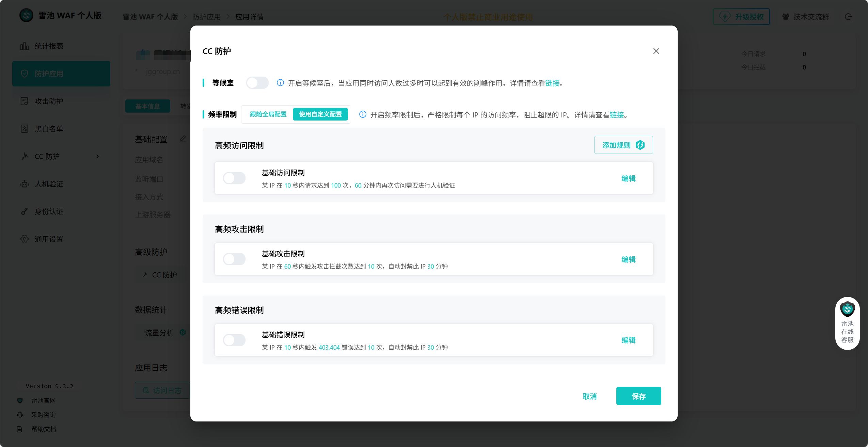Click the 添加规则 button

(x=623, y=145)
